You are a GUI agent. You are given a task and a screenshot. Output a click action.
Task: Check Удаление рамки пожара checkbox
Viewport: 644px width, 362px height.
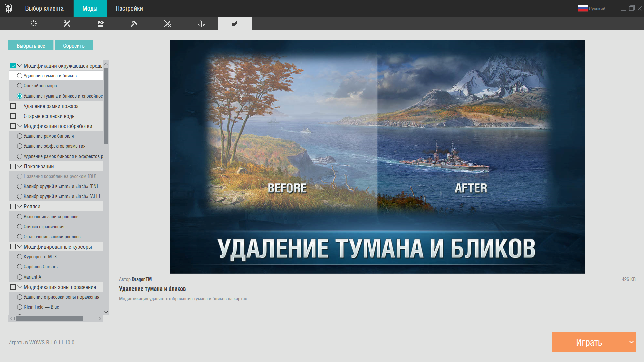click(x=13, y=106)
